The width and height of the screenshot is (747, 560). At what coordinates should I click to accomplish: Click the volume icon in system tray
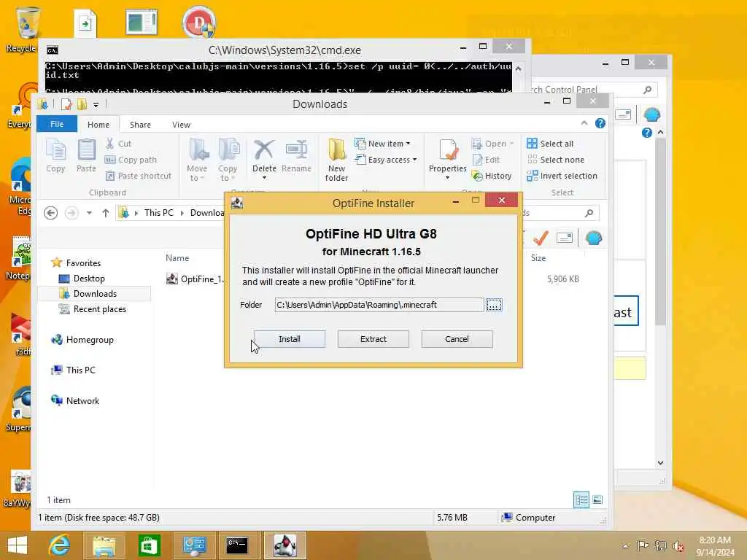click(x=678, y=545)
